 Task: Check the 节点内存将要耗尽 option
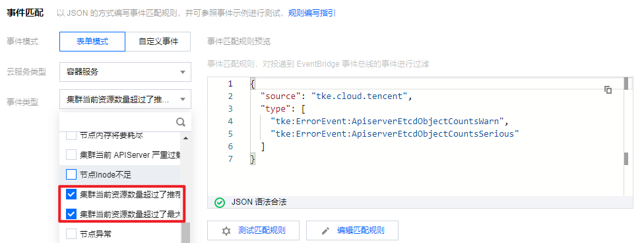pyautogui.click(x=71, y=135)
